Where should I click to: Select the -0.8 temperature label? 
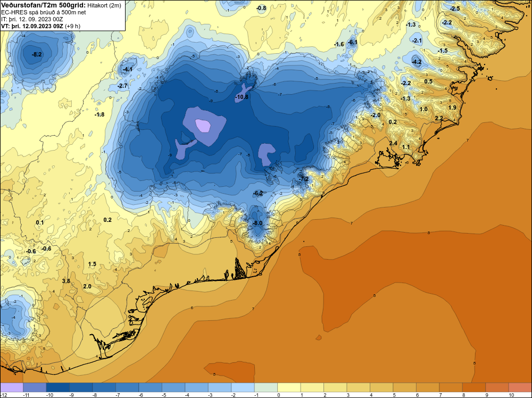[x=261, y=8]
